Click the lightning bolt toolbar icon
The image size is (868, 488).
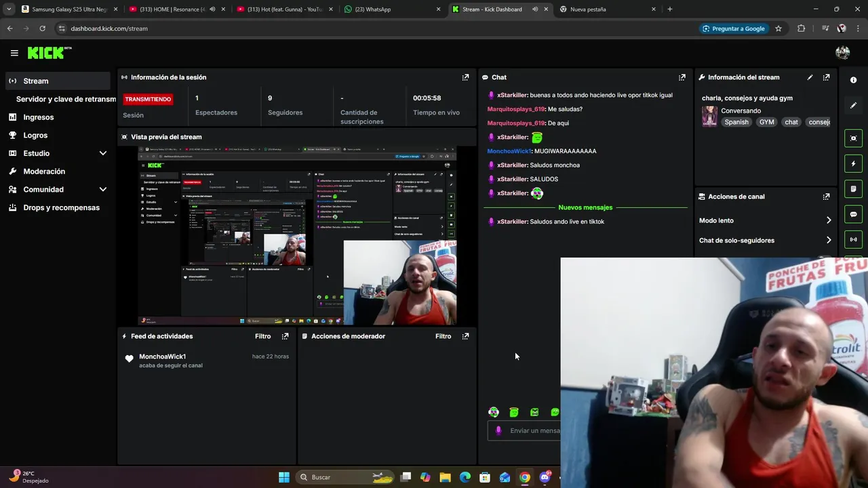[x=853, y=163]
